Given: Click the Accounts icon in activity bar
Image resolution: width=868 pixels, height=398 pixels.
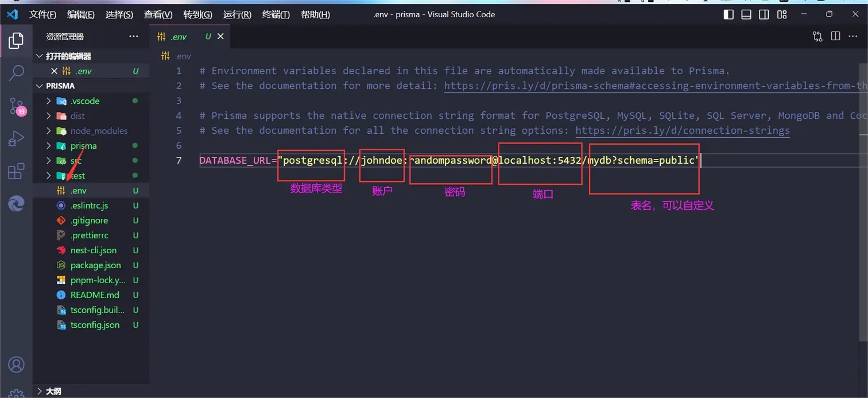Looking at the screenshot, I should coord(17,364).
